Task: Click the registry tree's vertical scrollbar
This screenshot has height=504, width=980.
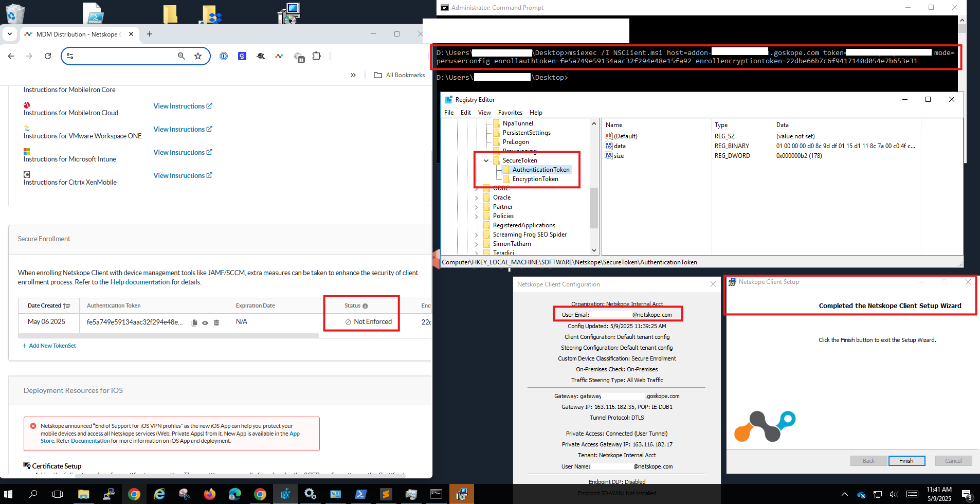Action: 594,208
